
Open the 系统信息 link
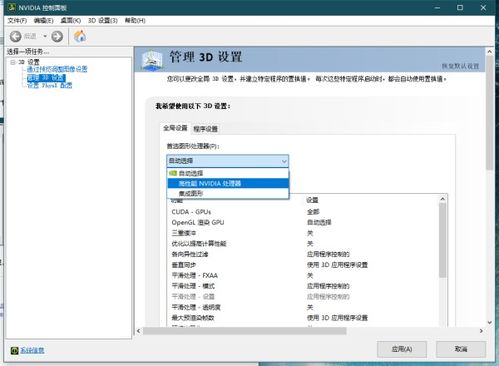click(32, 350)
